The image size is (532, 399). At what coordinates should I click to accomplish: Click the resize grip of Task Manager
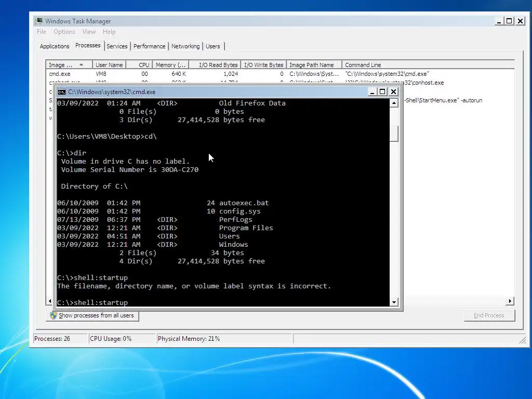(x=523, y=341)
